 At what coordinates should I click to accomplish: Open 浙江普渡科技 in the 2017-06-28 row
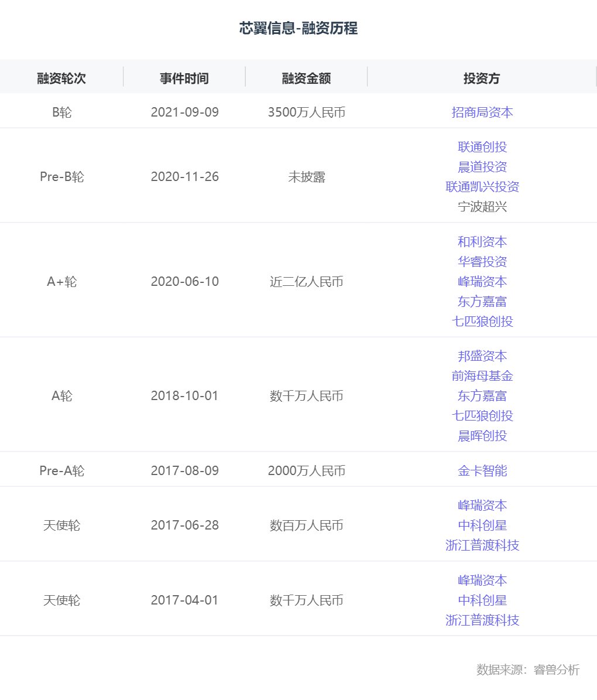click(482, 545)
